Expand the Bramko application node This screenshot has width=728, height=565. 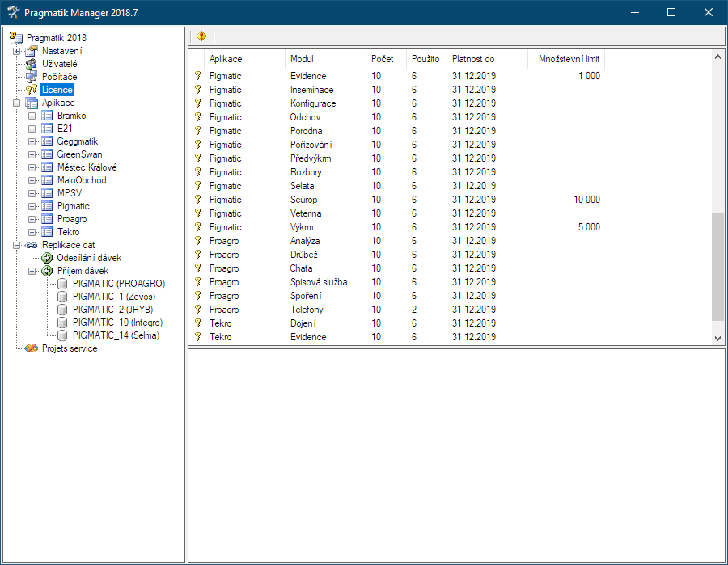coord(32,116)
